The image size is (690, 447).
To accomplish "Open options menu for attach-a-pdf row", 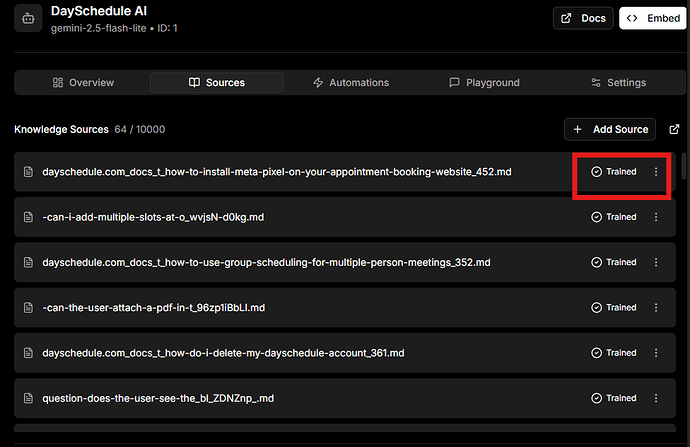I will click(656, 308).
